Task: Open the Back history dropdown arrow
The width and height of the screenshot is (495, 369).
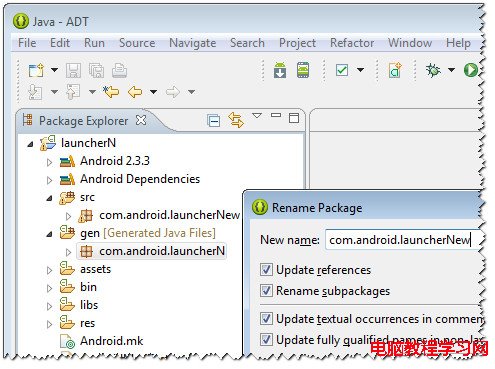Action: pyautogui.click(x=153, y=92)
